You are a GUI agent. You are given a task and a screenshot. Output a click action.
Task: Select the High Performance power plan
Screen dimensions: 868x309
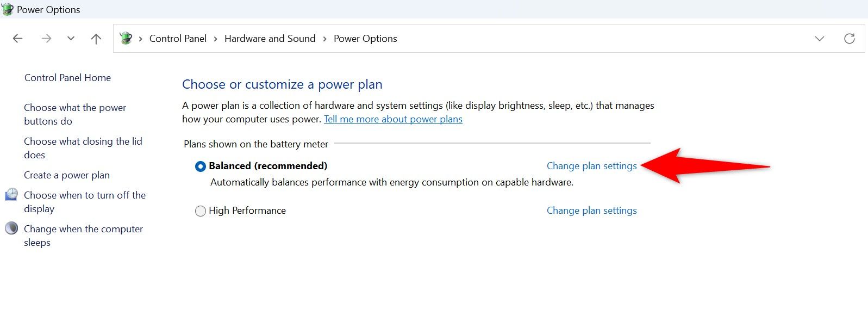(x=201, y=211)
